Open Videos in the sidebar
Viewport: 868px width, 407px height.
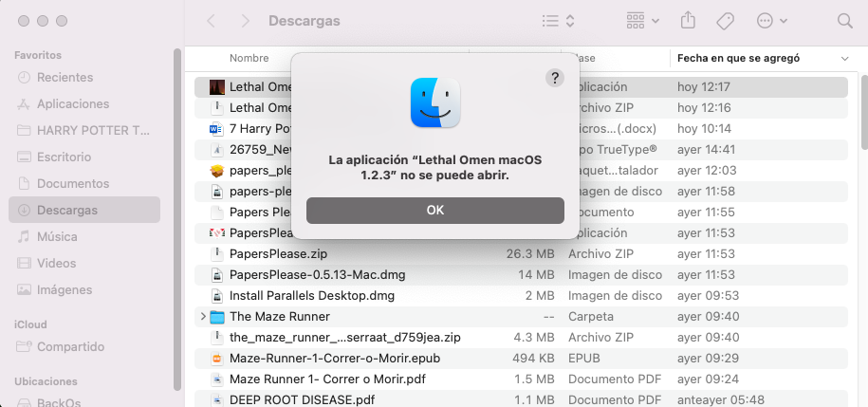click(x=84, y=264)
